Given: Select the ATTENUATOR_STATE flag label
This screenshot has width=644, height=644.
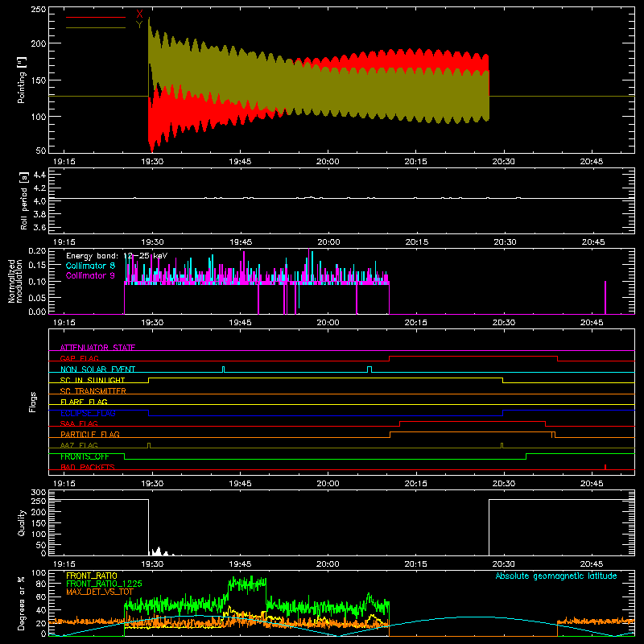Looking at the screenshot, I should pyautogui.click(x=97, y=348).
